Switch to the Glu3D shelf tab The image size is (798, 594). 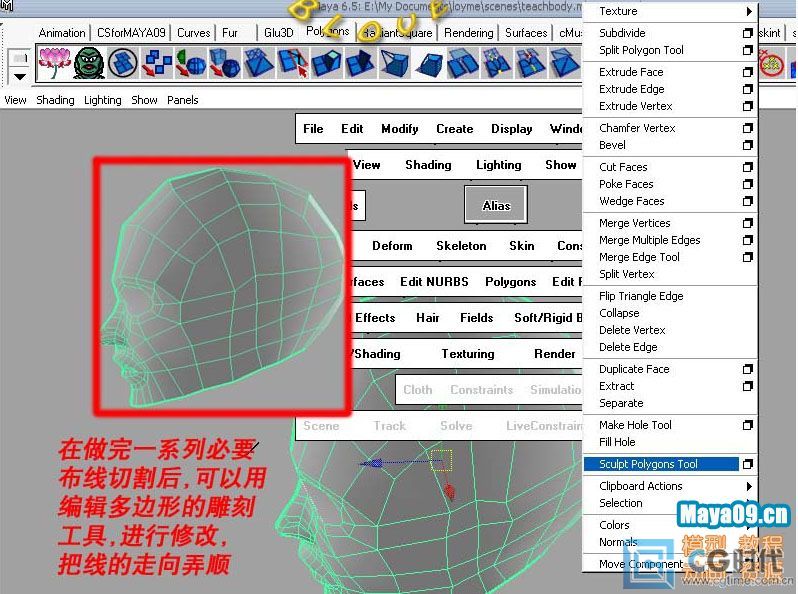pyautogui.click(x=278, y=33)
